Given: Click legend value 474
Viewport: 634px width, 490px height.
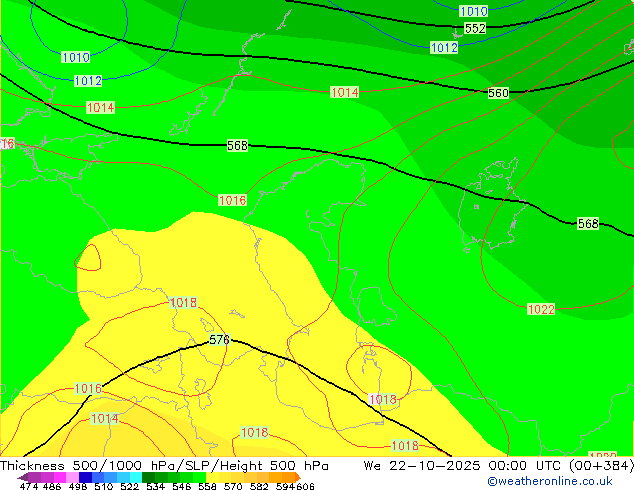Looking at the screenshot, I should coord(29,486).
